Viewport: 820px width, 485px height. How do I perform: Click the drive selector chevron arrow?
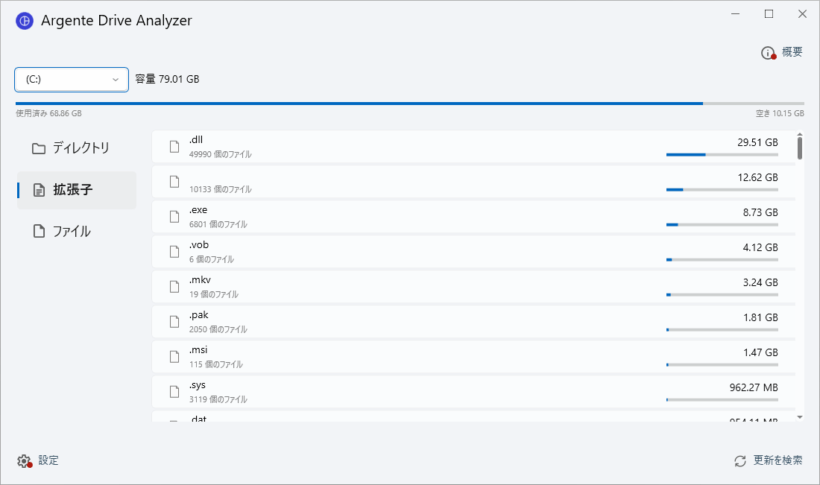pyautogui.click(x=115, y=80)
